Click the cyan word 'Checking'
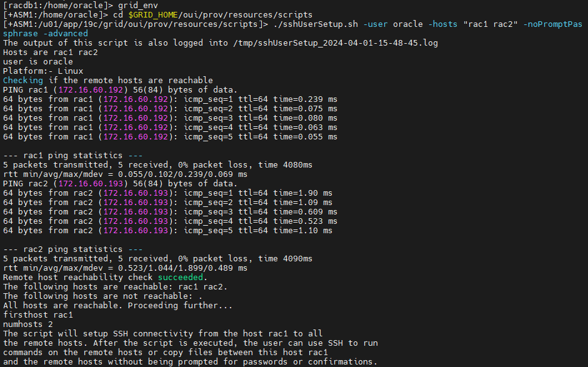The height and width of the screenshot is (367, 588). (23, 81)
